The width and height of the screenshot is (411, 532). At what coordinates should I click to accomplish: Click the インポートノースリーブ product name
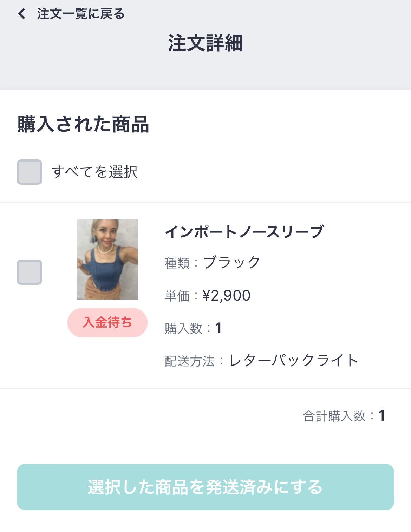click(244, 232)
